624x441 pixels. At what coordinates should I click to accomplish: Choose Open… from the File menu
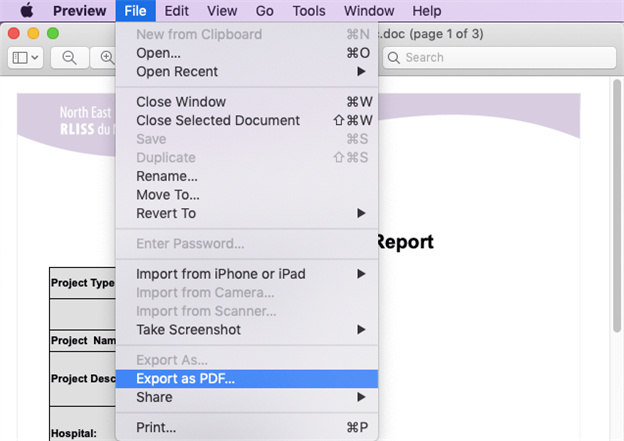click(x=158, y=53)
